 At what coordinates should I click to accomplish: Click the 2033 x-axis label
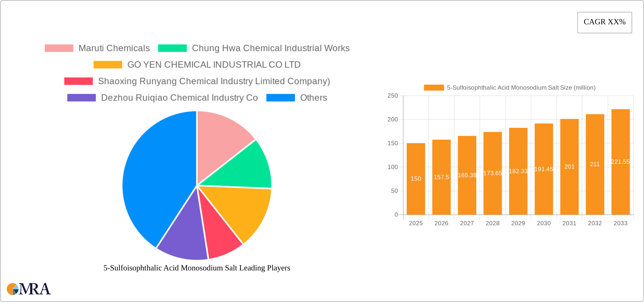621,223
